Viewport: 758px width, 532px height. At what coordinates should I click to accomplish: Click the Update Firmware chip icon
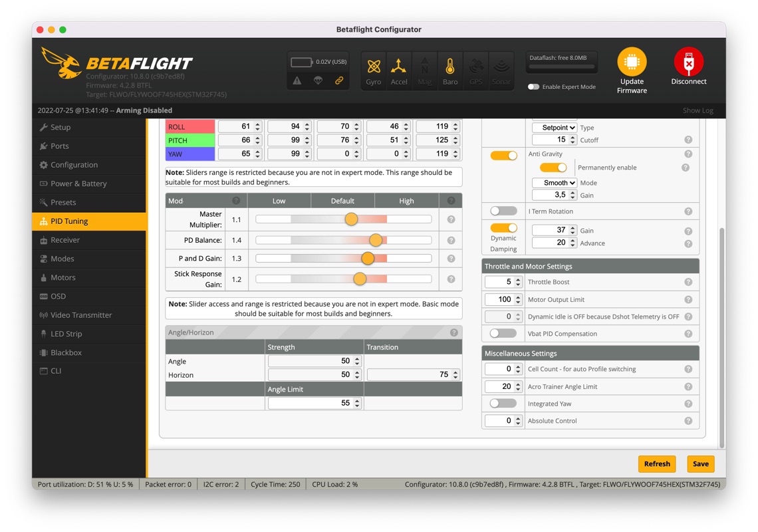tap(632, 62)
